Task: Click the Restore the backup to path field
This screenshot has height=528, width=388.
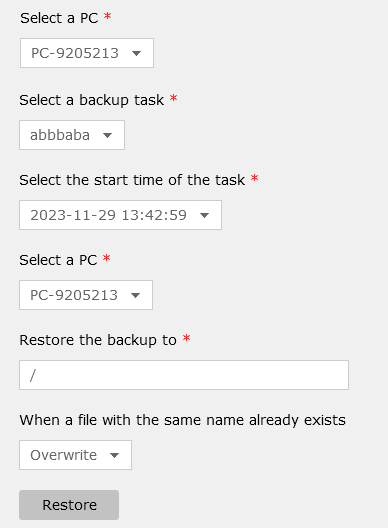Action: pyautogui.click(x=184, y=375)
